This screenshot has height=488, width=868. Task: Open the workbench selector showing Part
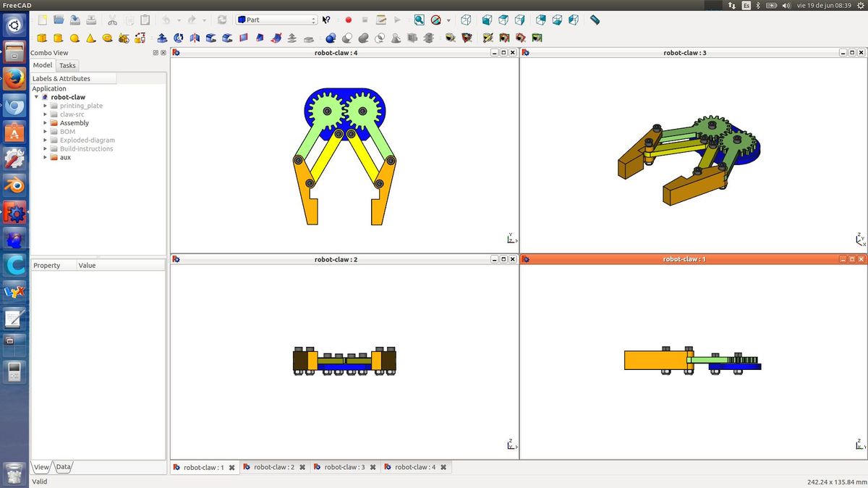click(x=277, y=20)
